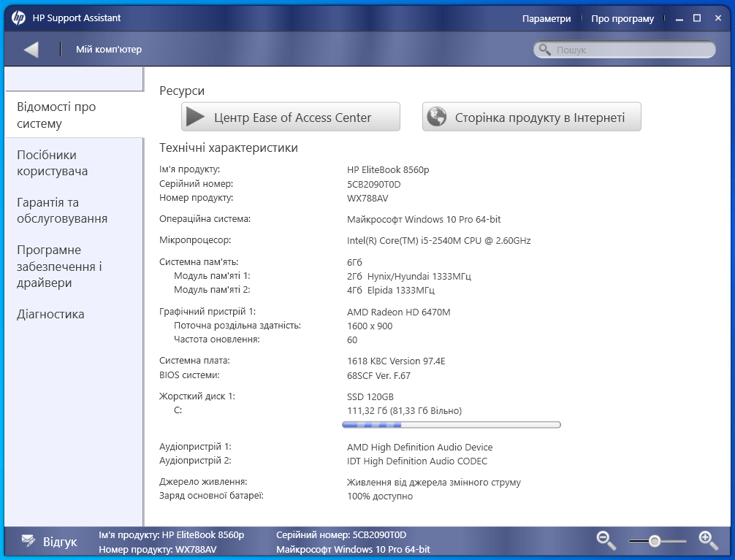Click the globe icon on product page button
735x560 pixels.
(x=436, y=117)
